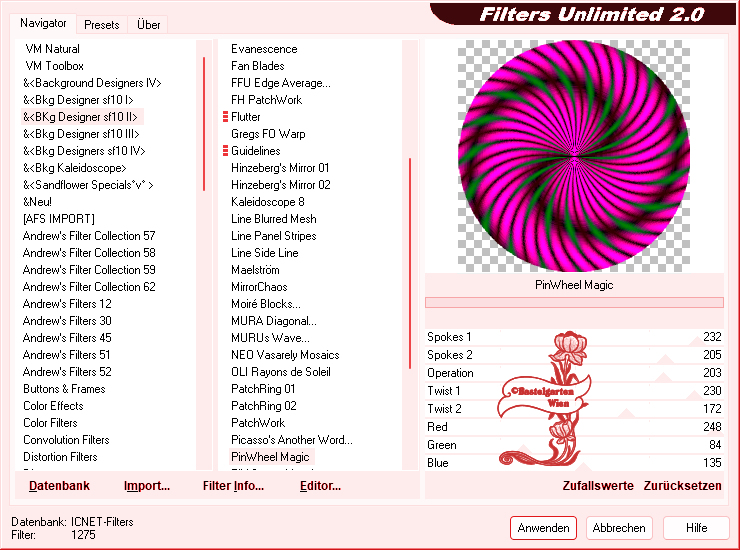Select the &Neu! category

37,202
